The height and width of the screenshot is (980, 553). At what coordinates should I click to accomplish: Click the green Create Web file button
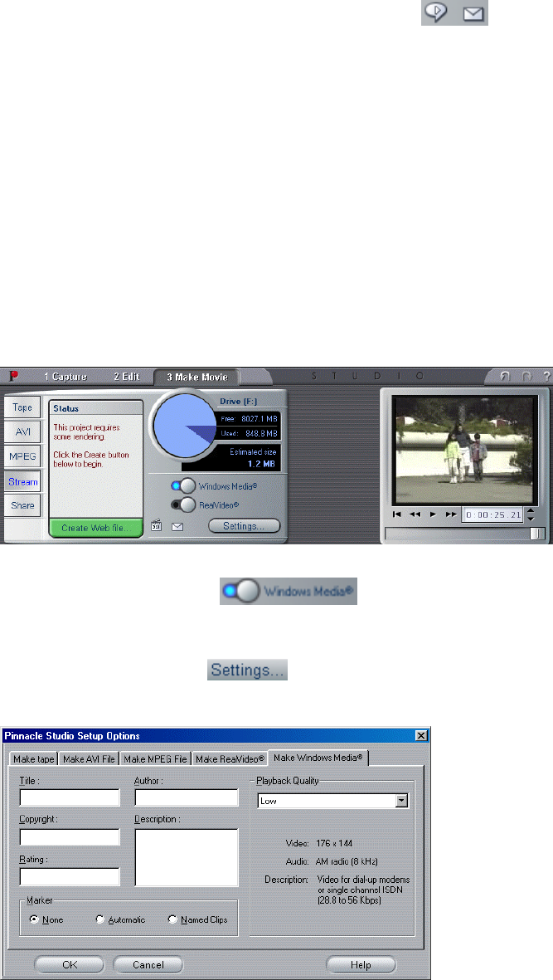click(x=95, y=528)
